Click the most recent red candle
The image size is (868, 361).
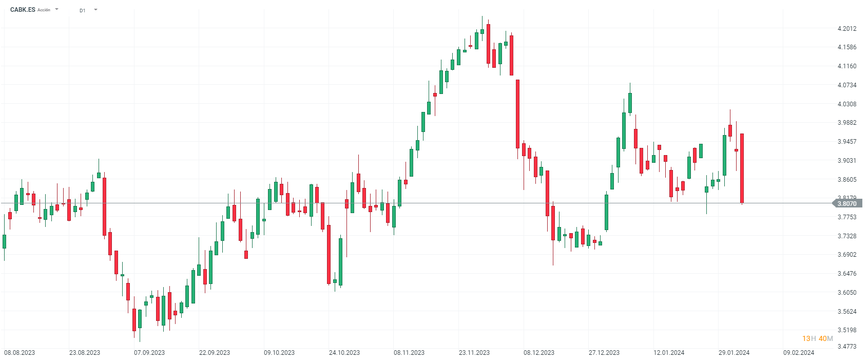(x=742, y=168)
